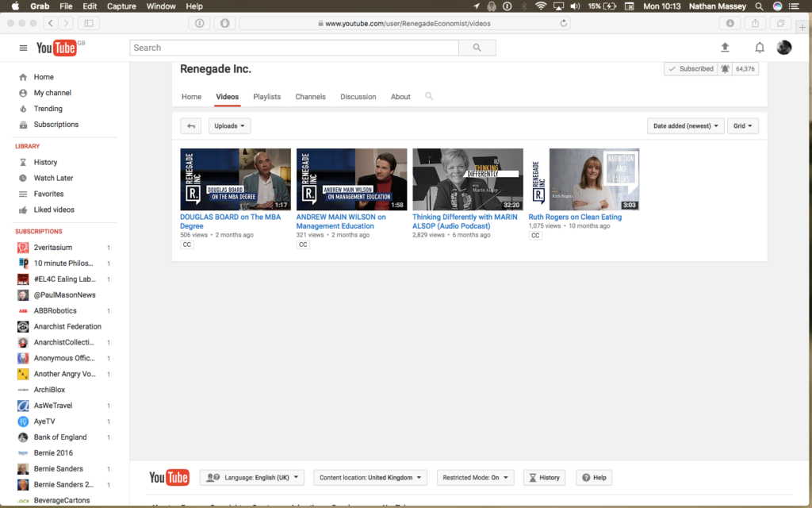The width and height of the screenshot is (812, 508).
Task: Expand the Uploads filter dropdown
Action: [230, 125]
